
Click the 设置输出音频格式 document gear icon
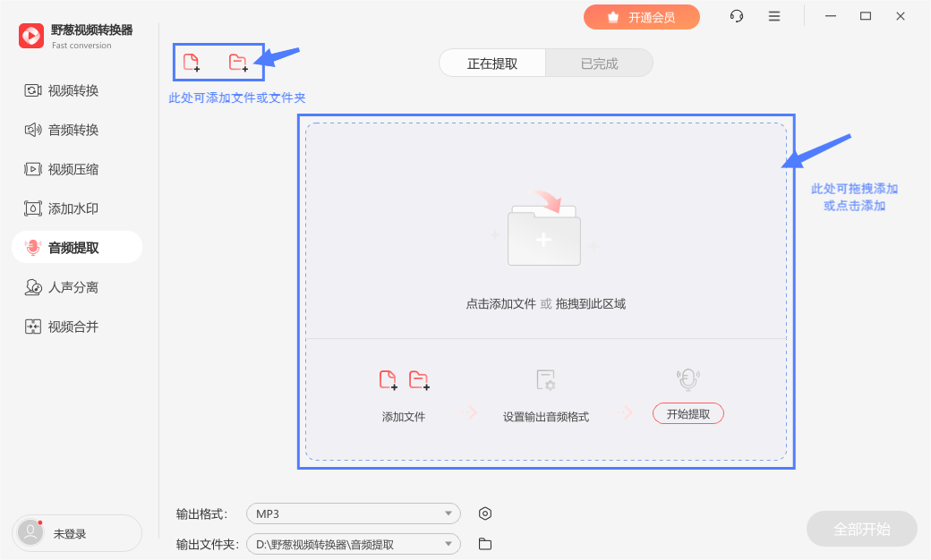coord(546,379)
